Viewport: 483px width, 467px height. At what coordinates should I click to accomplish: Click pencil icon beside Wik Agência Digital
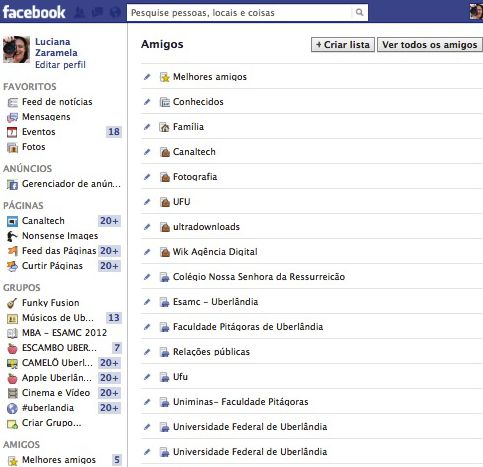(147, 252)
